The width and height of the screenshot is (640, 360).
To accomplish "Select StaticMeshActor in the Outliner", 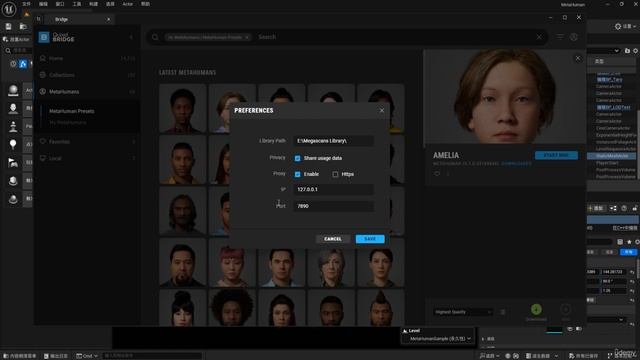I will click(x=612, y=156).
